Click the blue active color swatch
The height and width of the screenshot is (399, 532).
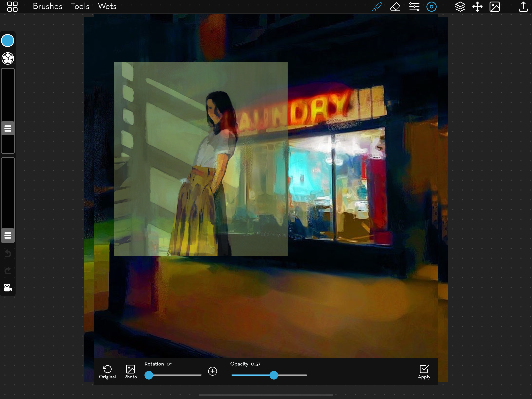pos(8,41)
